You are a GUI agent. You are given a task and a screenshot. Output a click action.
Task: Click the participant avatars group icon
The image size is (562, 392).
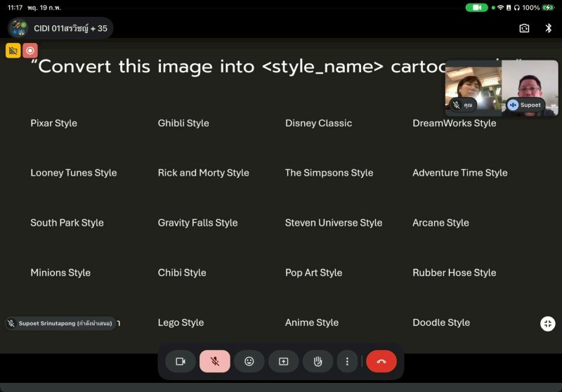pyautogui.click(x=19, y=28)
